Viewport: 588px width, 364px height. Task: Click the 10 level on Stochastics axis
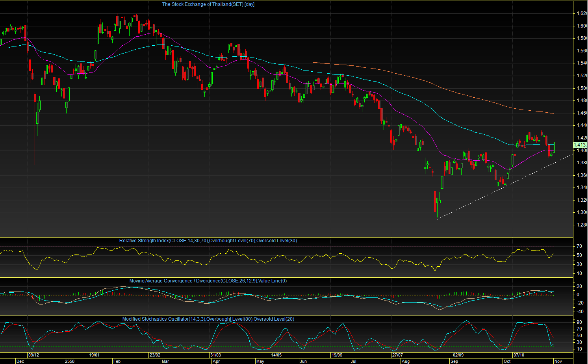point(579,349)
